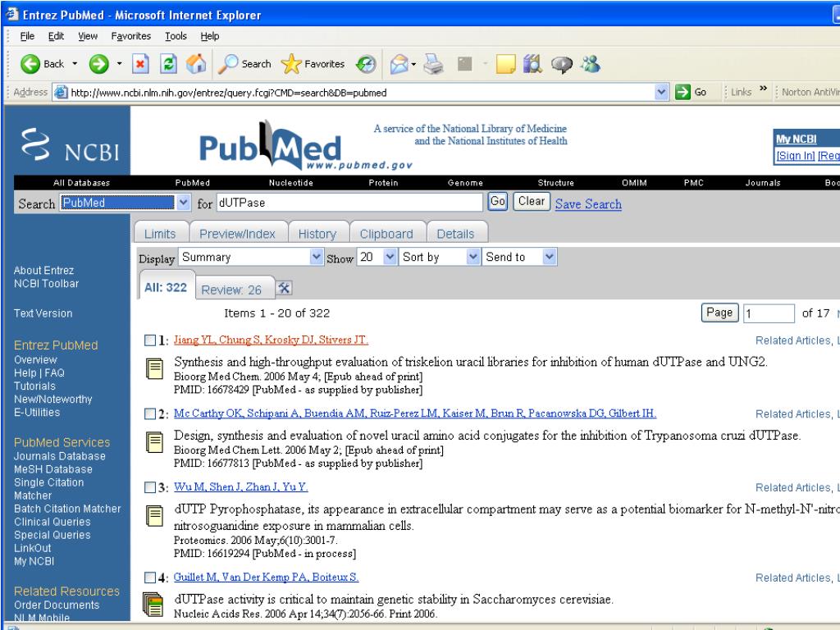Open Related Articles for result 1
840x630 pixels.
click(793, 340)
